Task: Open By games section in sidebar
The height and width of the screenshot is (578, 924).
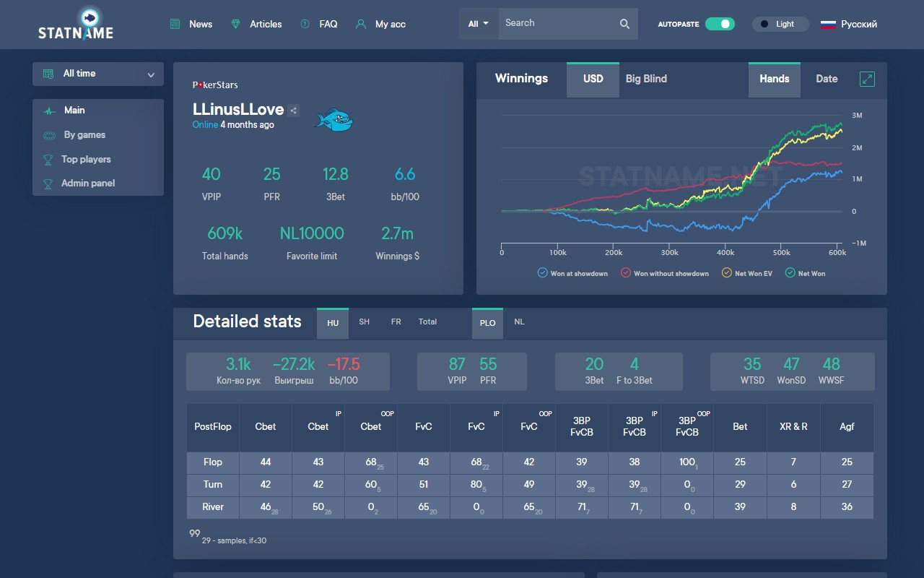Action: [84, 135]
